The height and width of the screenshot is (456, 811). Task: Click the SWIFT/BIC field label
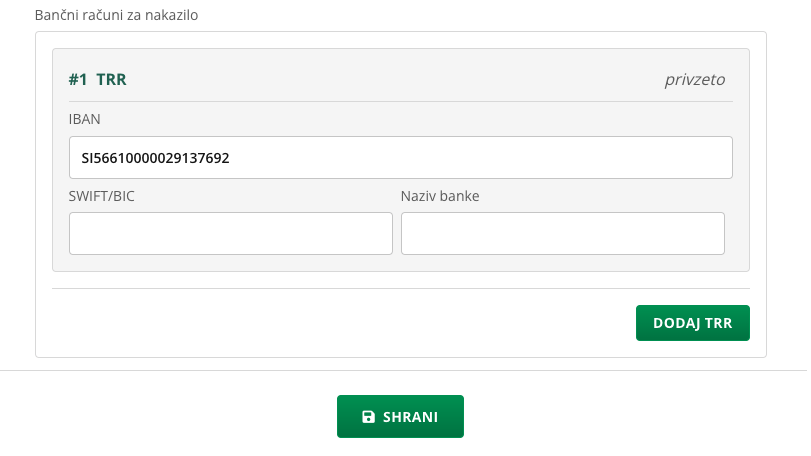101,196
